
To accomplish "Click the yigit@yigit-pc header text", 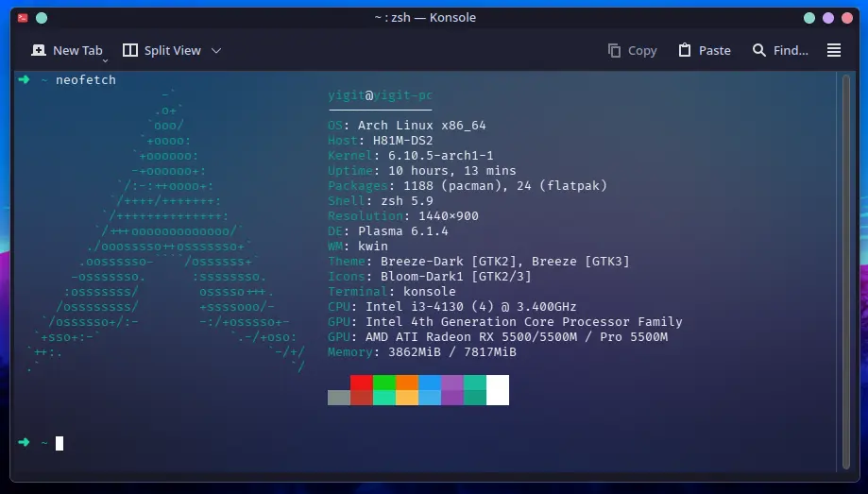I will coord(380,95).
